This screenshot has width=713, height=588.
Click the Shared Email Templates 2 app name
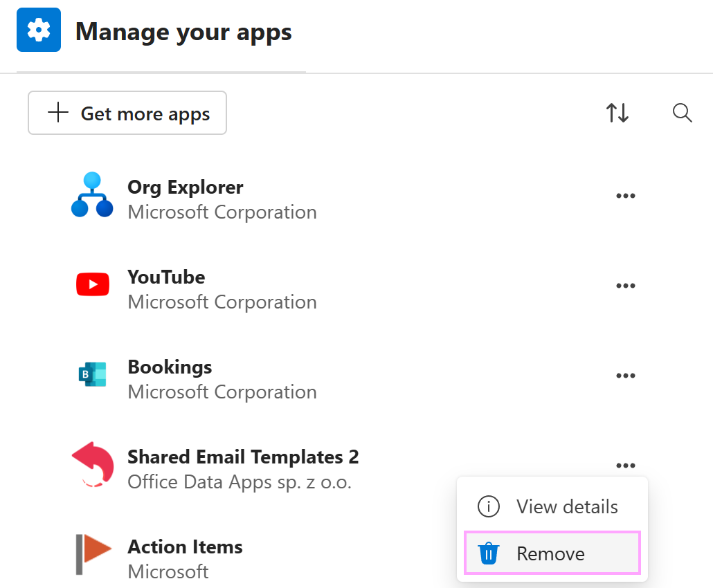pyautogui.click(x=243, y=457)
